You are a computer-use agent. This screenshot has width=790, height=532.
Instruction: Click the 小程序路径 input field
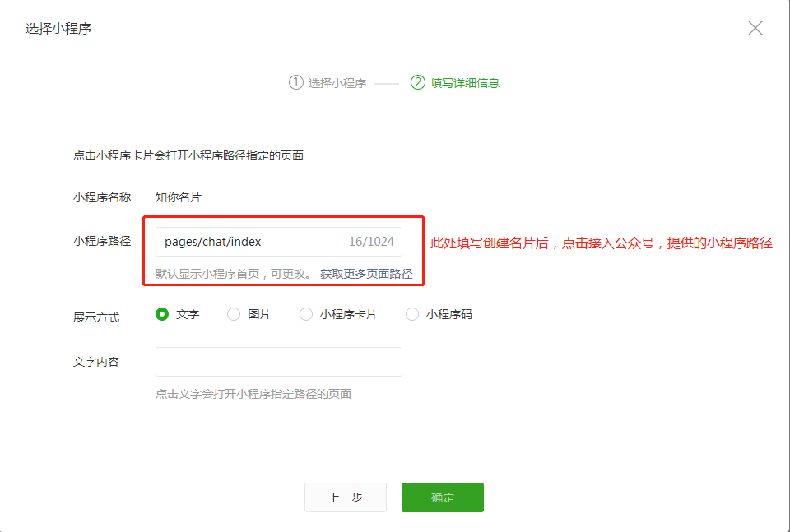[279, 242]
